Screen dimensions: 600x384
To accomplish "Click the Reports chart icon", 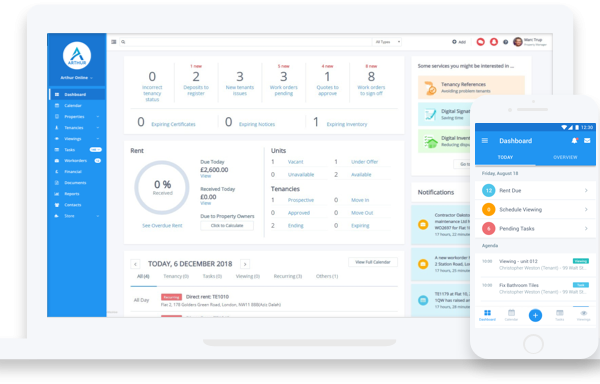I will (x=57, y=194).
